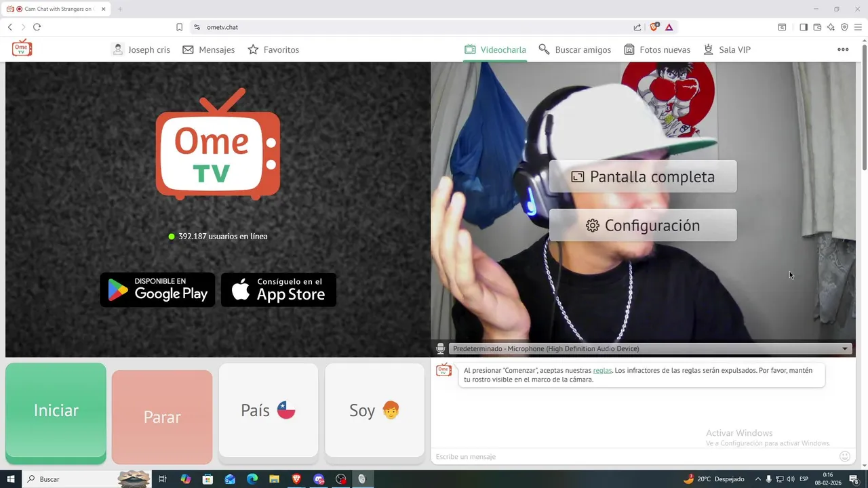Click the microphone icon below the camera

(x=440, y=348)
